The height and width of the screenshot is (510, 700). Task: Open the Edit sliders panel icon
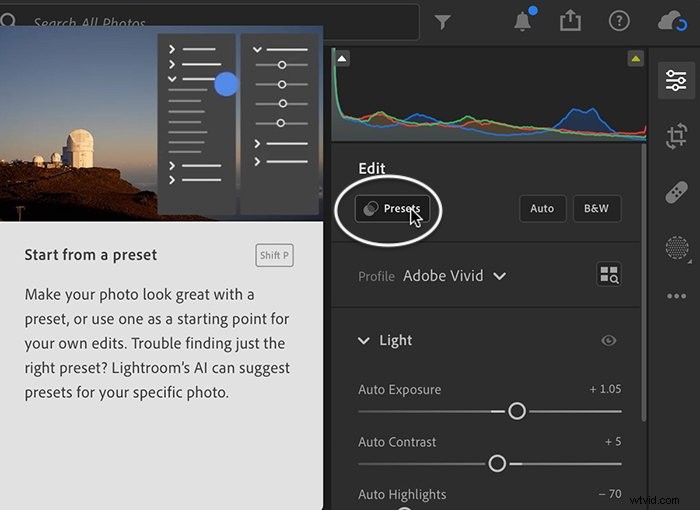click(x=676, y=80)
